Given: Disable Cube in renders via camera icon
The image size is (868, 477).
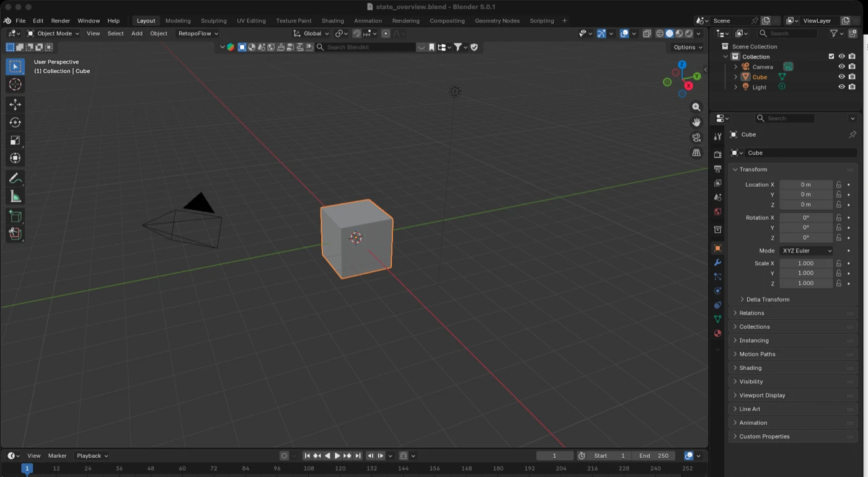Looking at the screenshot, I should pyautogui.click(x=852, y=77).
